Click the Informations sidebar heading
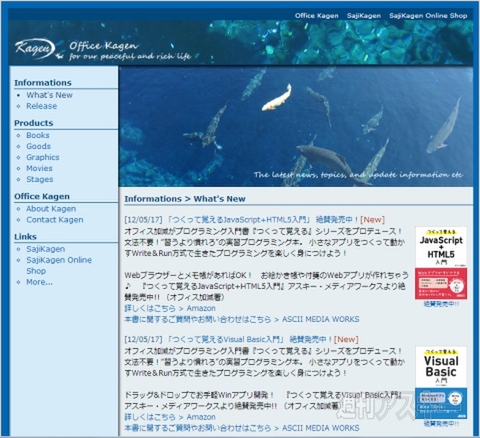The height and width of the screenshot is (438, 480). click(43, 83)
